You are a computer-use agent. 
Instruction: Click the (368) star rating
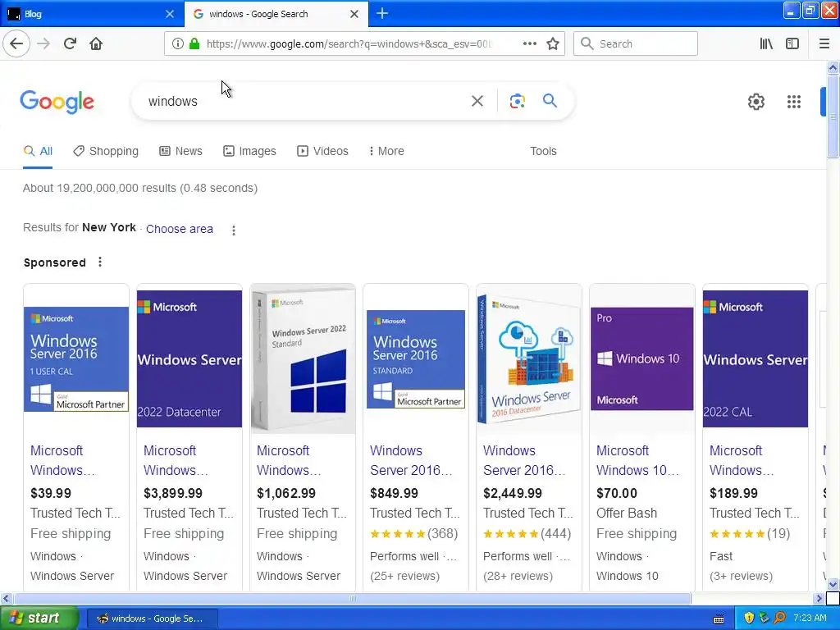[x=413, y=533]
